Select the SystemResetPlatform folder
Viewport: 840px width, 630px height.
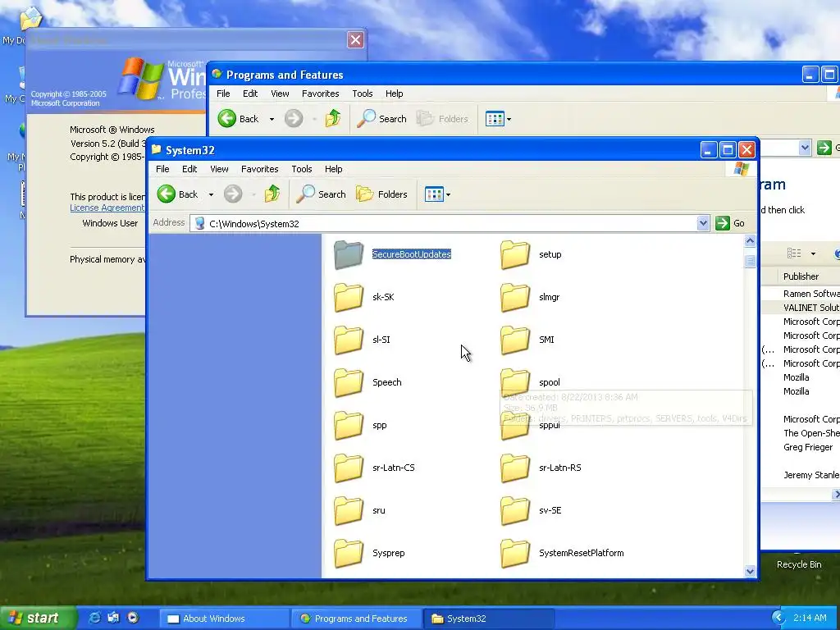[562, 554]
